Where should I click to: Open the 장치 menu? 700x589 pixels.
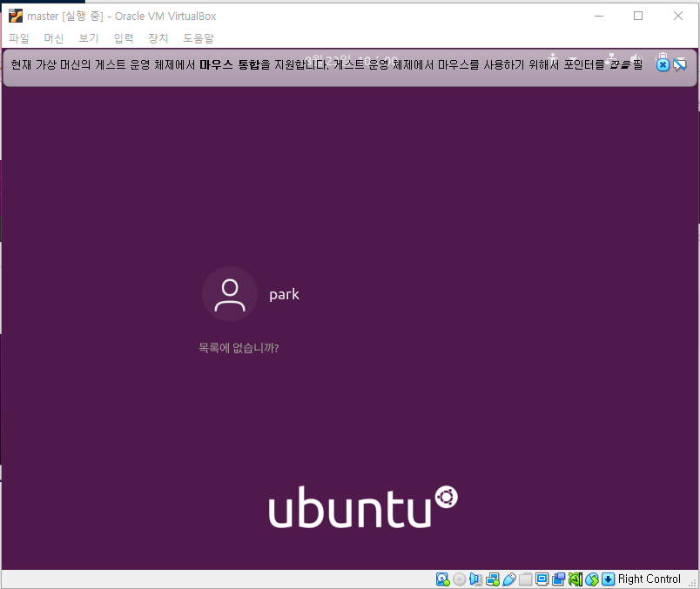pos(158,38)
